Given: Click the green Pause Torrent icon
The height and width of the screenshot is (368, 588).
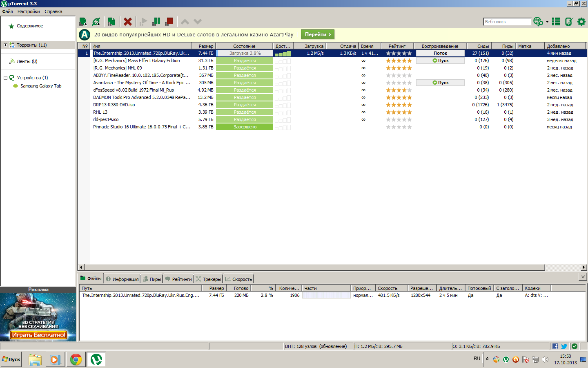Looking at the screenshot, I should tap(156, 21).
